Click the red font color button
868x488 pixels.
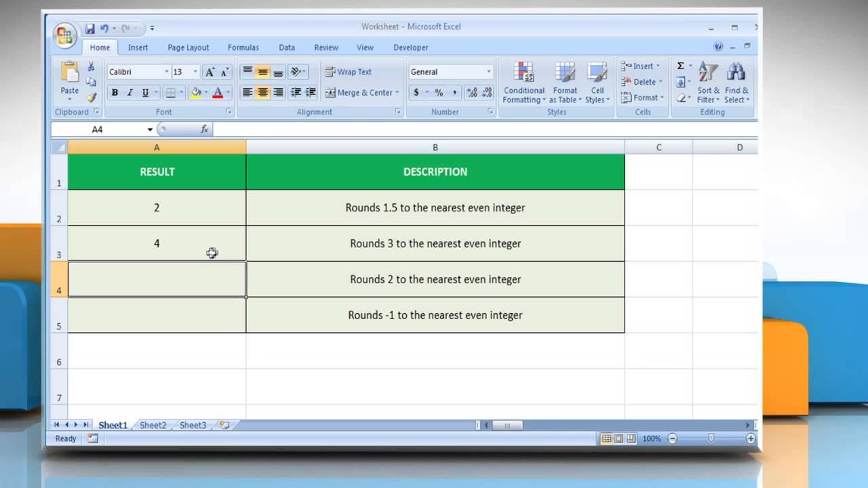218,93
